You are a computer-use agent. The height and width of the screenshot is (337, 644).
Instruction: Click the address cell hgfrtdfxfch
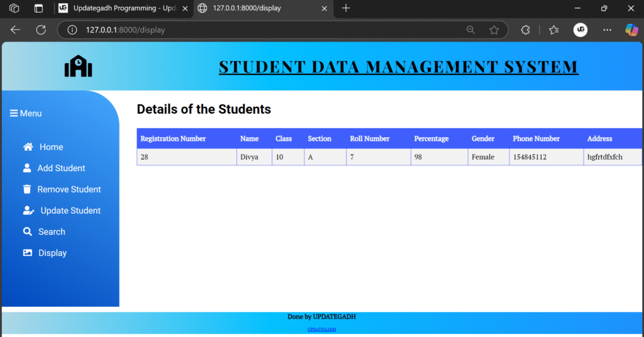613,157
